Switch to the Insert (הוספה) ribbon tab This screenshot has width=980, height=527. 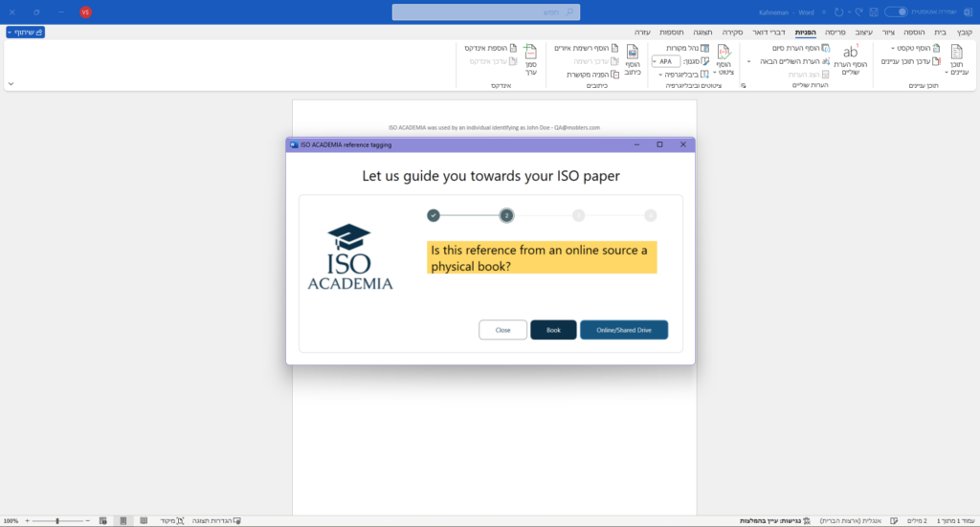coord(915,32)
